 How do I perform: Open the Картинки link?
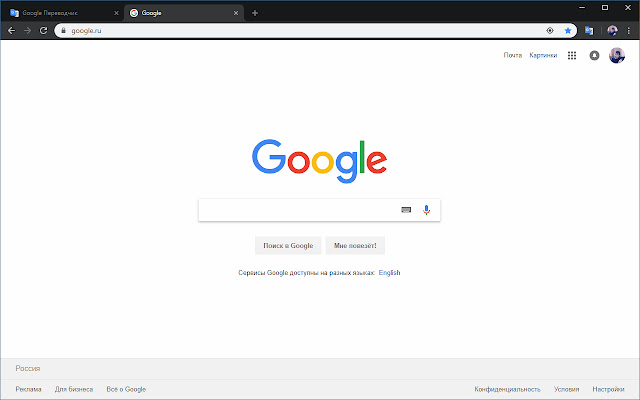coord(543,55)
